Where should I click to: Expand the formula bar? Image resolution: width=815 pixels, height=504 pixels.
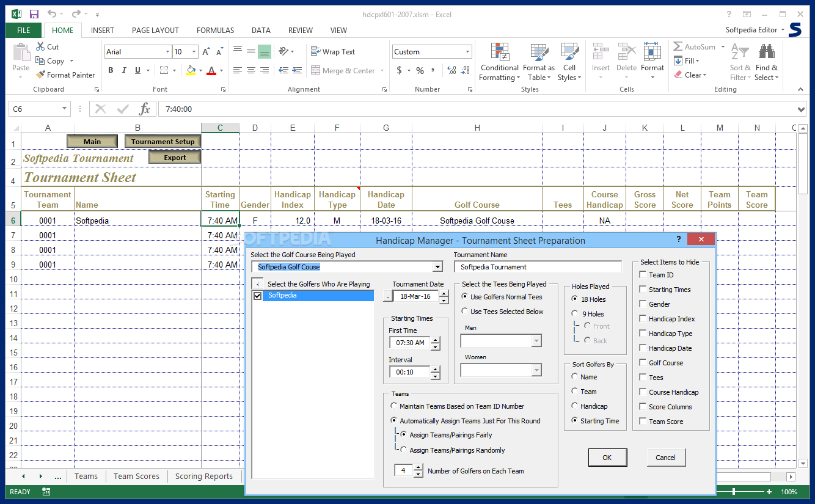[801, 109]
